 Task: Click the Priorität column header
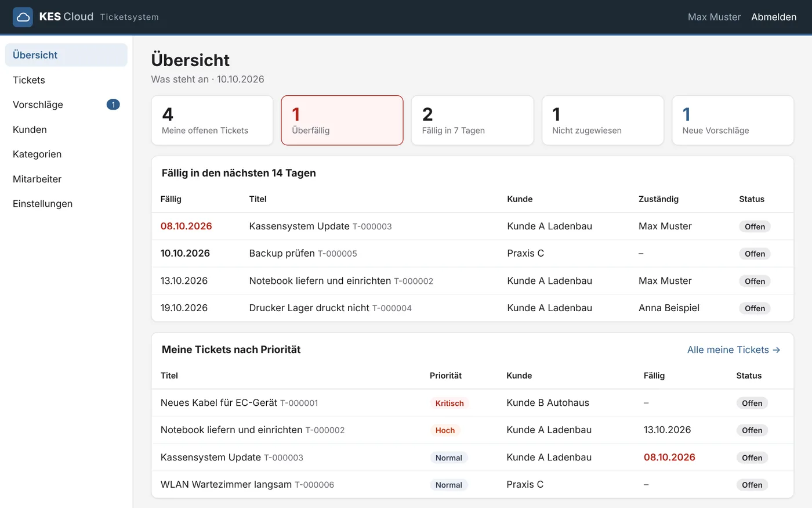(x=445, y=376)
